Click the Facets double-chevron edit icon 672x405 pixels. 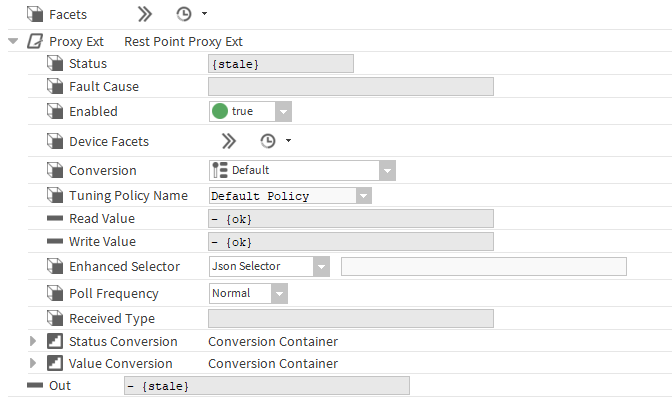click(145, 15)
